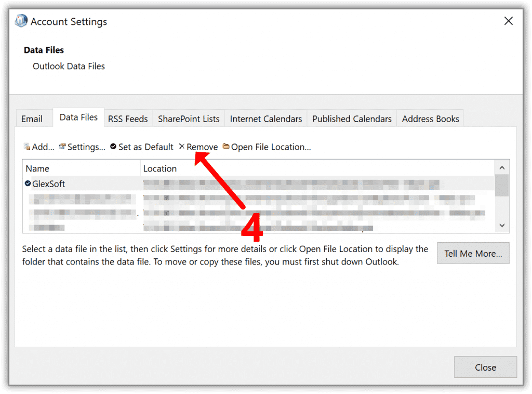The image size is (532, 394).
Task: Click the Close button at the bottom
Action: pos(485,367)
